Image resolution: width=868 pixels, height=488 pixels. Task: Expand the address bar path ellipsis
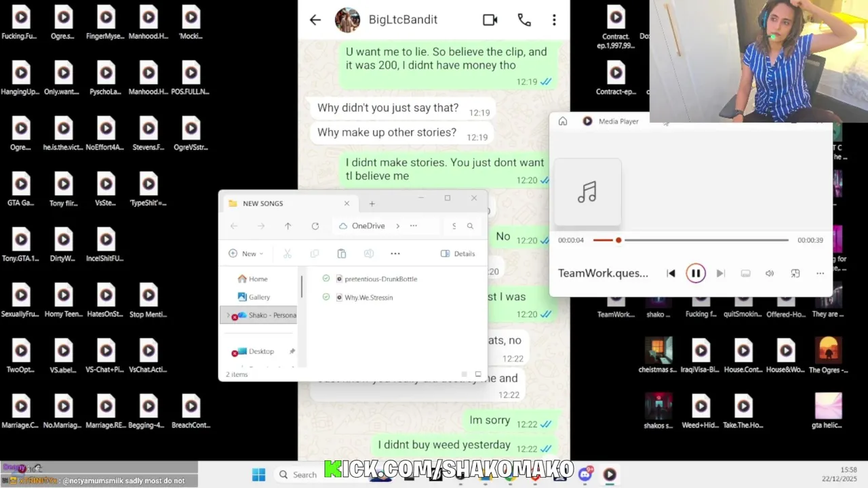coord(413,226)
